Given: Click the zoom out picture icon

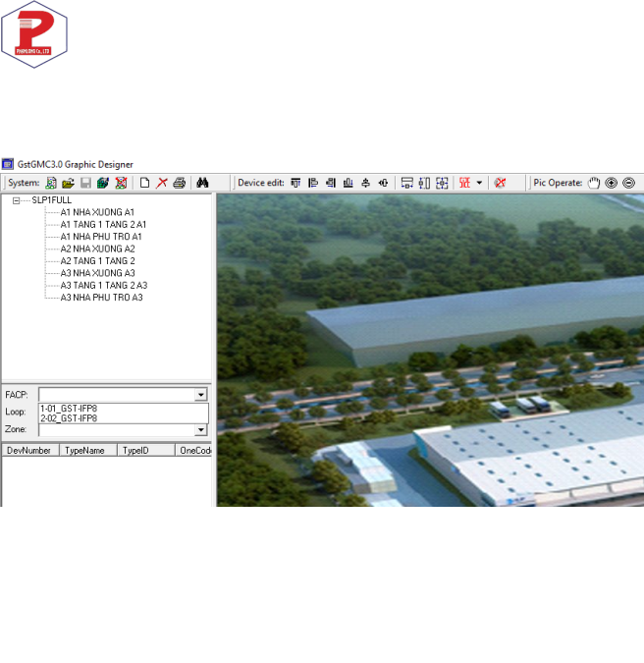Looking at the screenshot, I should [x=629, y=183].
